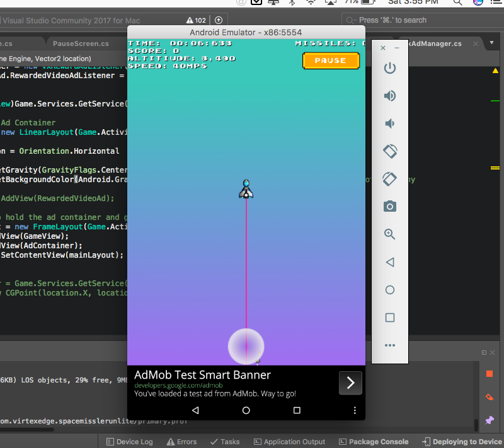The width and height of the screenshot is (504, 448).
Task: Lower volume using emulator sidebar
Action: pos(390,123)
